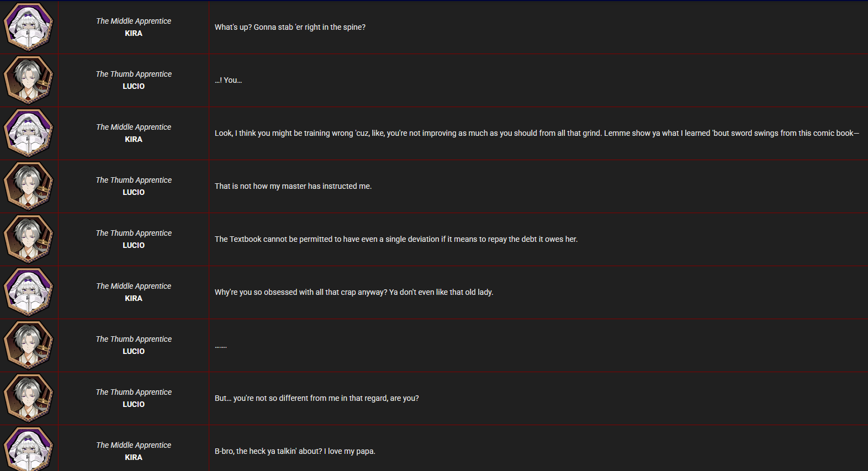Click Lucio's portrait beside the silent dots line
Image resolution: width=868 pixels, height=471 pixels.
(28, 345)
